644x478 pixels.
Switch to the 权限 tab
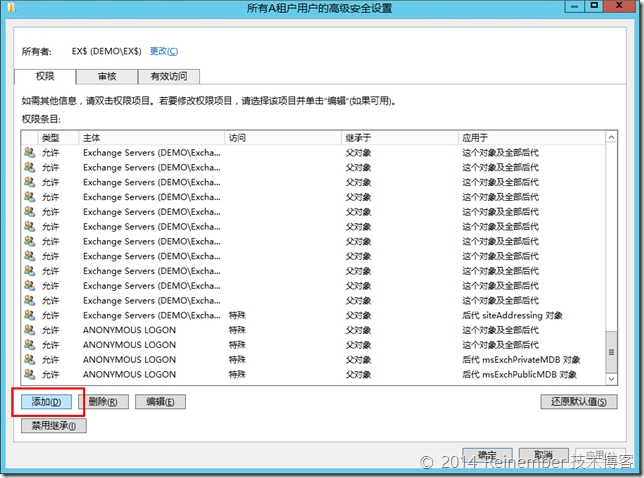coord(45,76)
